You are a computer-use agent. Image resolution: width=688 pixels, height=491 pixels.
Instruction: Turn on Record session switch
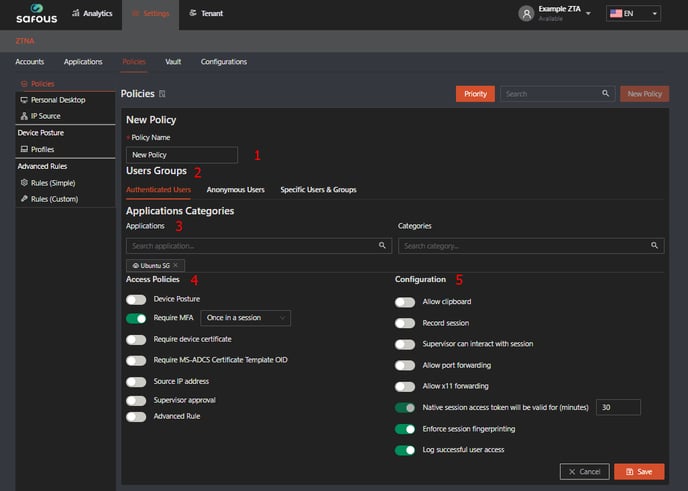point(405,323)
